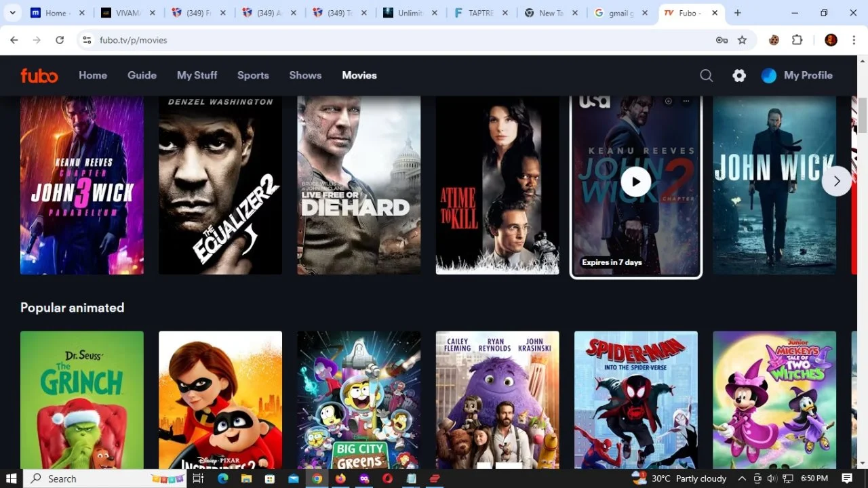Open a new browser tab
The height and width of the screenshot is (488, 868).
(x=738, y=13)
